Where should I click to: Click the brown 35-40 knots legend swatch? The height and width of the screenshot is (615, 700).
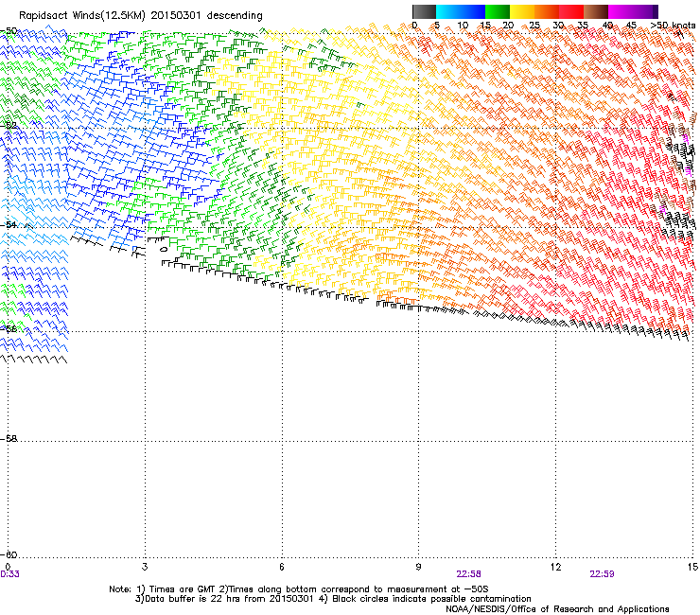pos(596,11)
